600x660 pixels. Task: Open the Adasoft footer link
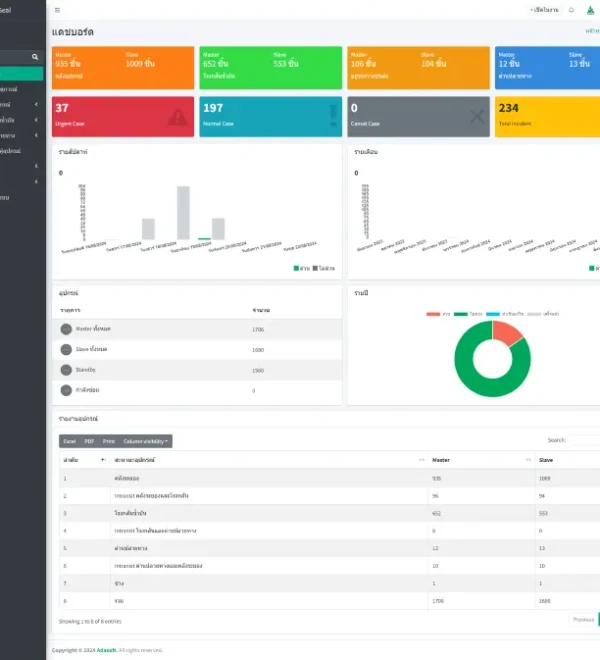coord(107,650)
